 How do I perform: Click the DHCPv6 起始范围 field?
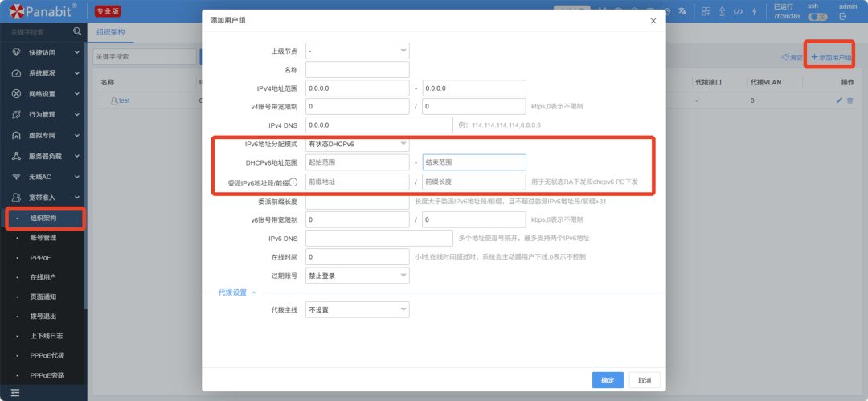point(358,163)
